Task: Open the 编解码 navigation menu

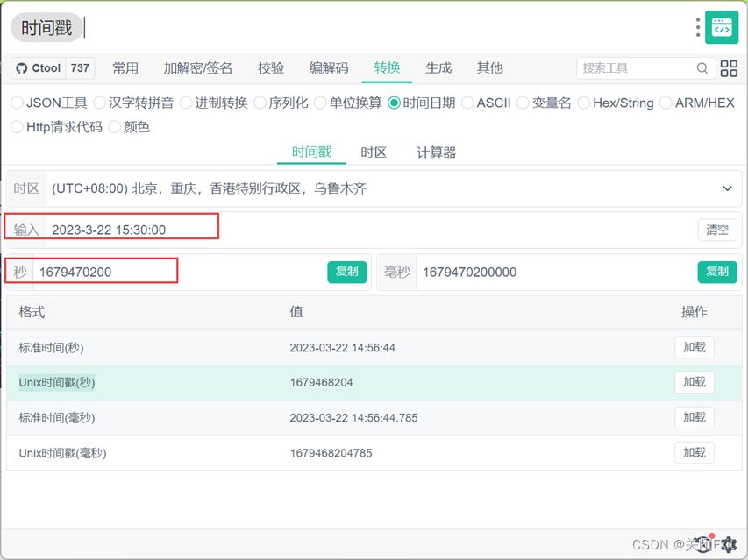Action: (330, 68)
